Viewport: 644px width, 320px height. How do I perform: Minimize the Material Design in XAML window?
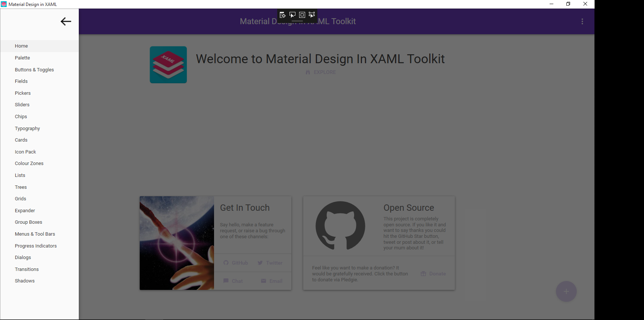551,4
